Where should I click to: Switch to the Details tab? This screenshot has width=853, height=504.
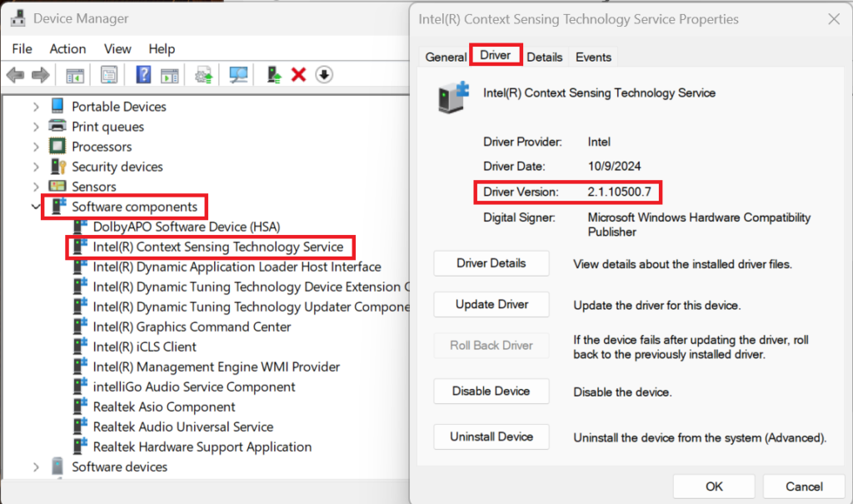pos(544,57)
